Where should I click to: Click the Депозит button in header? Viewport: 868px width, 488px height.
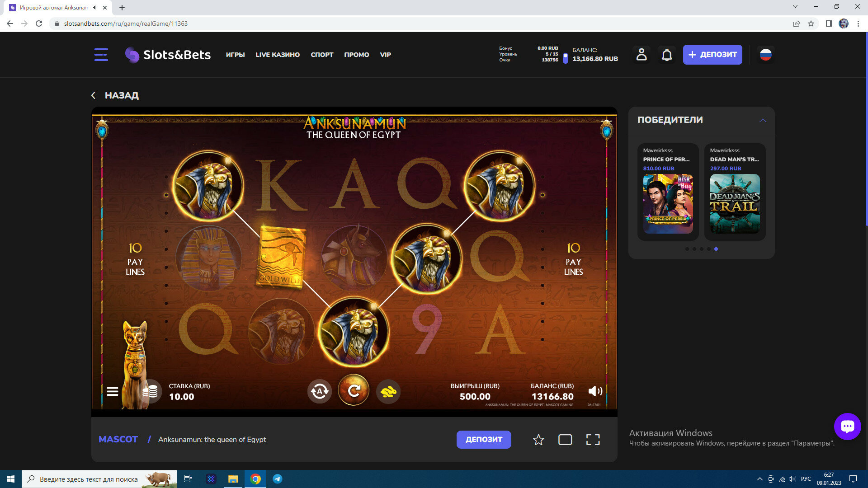(x=712, y=55)
